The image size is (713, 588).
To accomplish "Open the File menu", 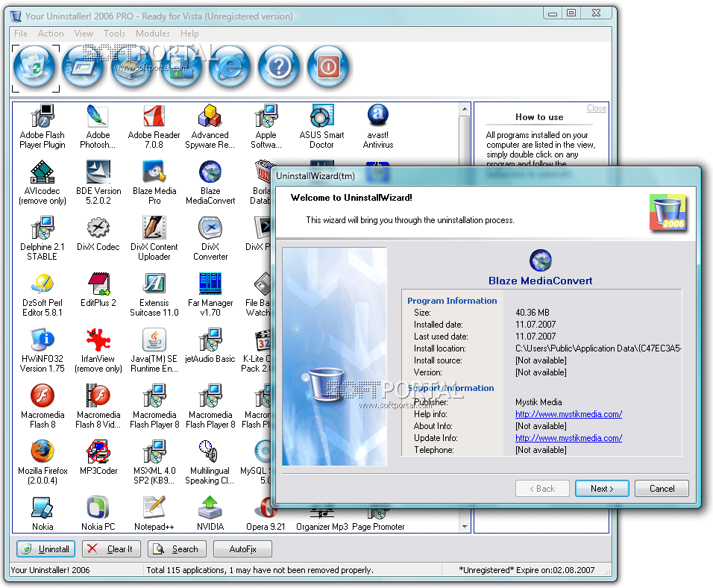I will tap(20, 34).
